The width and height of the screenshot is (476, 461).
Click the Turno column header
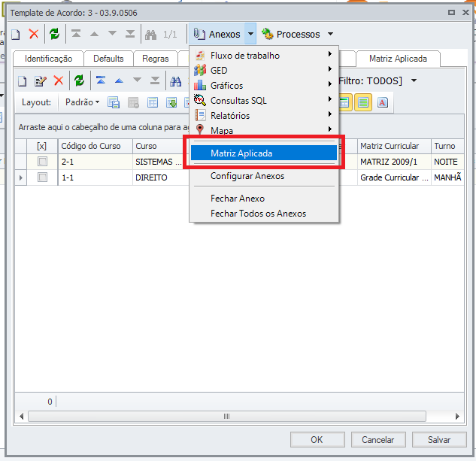click(x=447, y=146)
